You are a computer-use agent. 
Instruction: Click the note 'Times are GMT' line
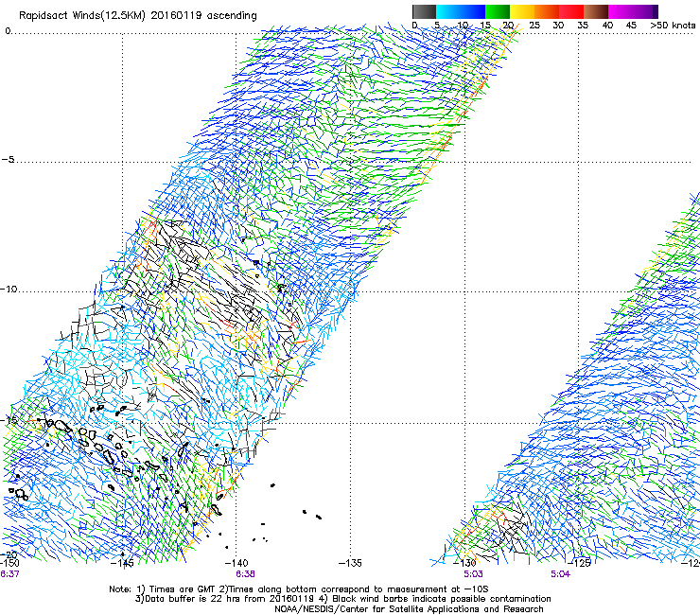click(299, 589)
